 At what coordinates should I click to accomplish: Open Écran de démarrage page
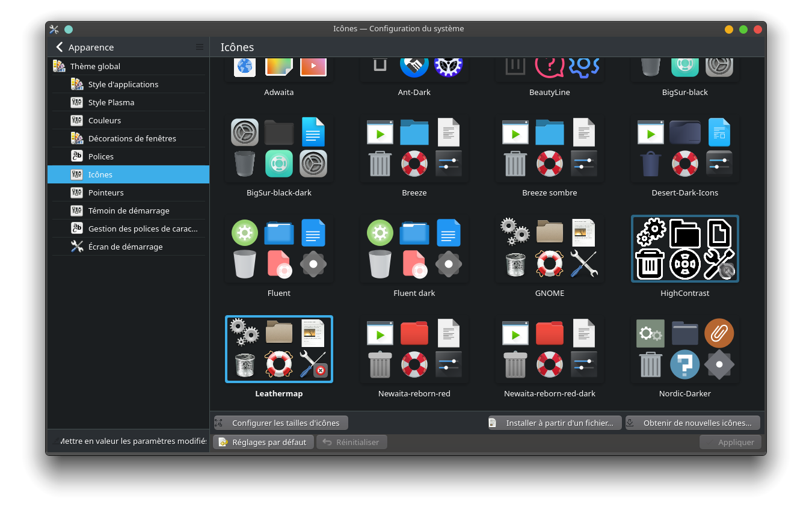tap(129, 247)
